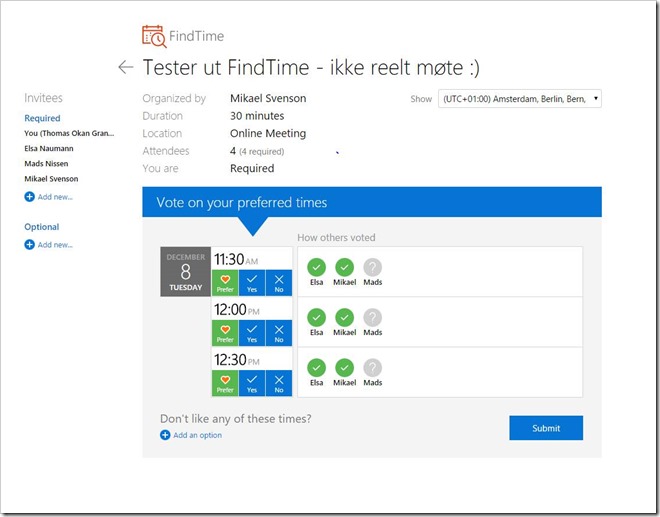Click plus icon under Optional invitees
Image resolution: width=660 pixels, height=517 pixels.
[29, 245]
